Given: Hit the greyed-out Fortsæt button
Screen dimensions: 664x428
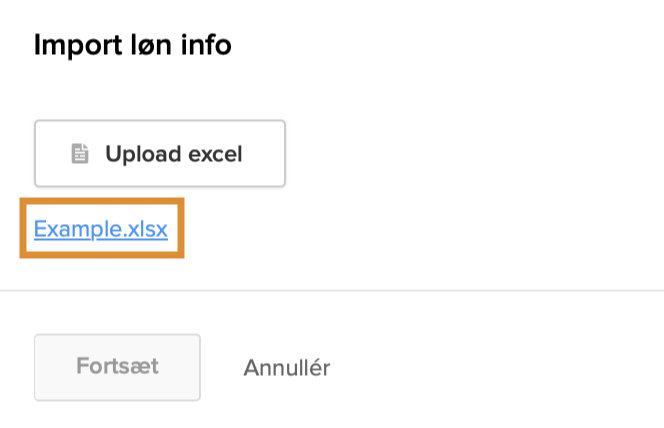Looking at the screenshot, I should coord(117,367).
